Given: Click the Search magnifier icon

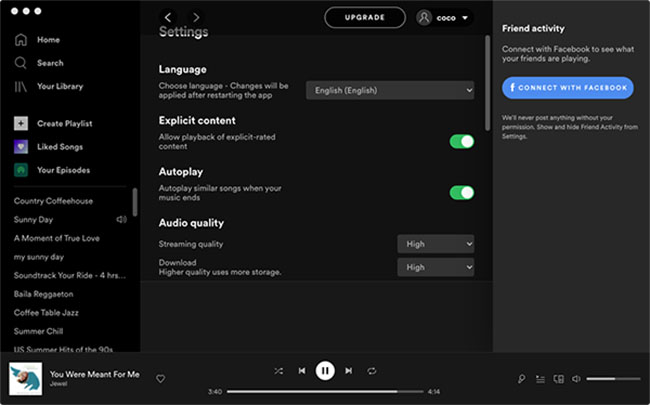Looking at the screenshot, I should [20, 63].
